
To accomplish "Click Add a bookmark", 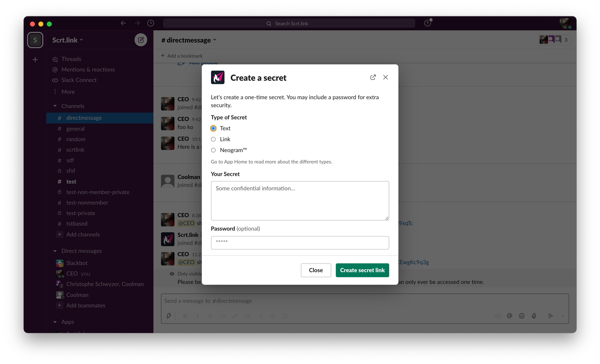I will tap(182, 56).
